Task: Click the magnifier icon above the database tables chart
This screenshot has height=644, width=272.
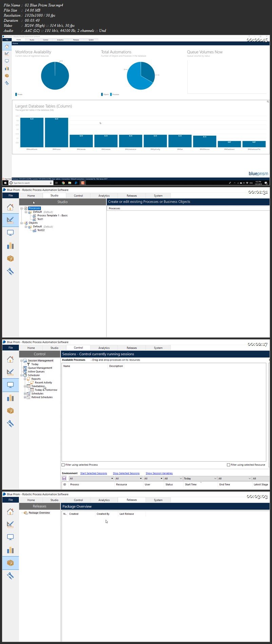Action: (x=268, y=102)
